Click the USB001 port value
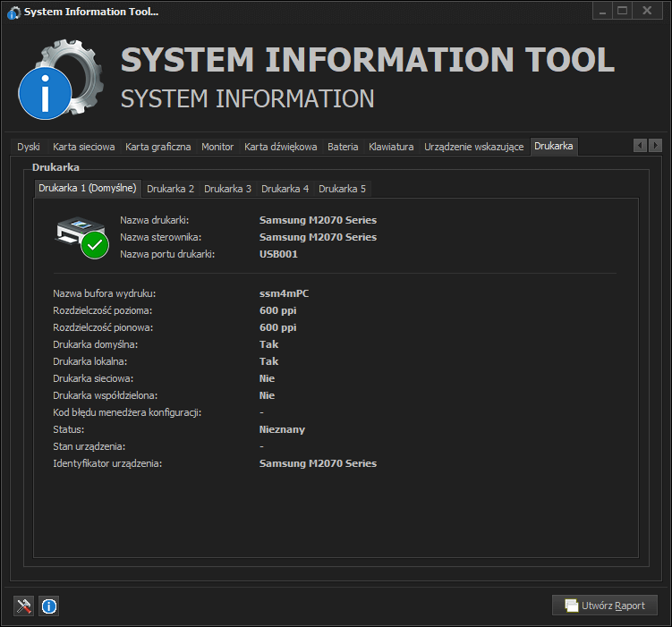The height and width of the screenshot is (627, 672). tap(278, 254)
